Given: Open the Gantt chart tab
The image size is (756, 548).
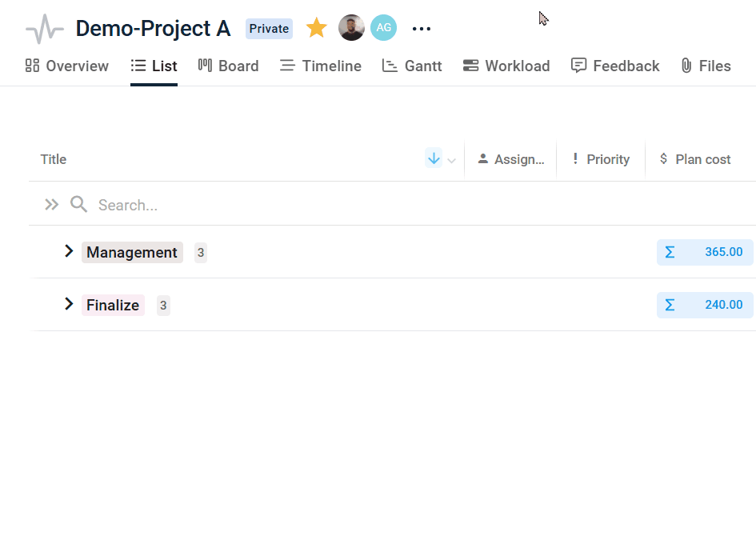Looking at the screenshot, I should point(412,66).
